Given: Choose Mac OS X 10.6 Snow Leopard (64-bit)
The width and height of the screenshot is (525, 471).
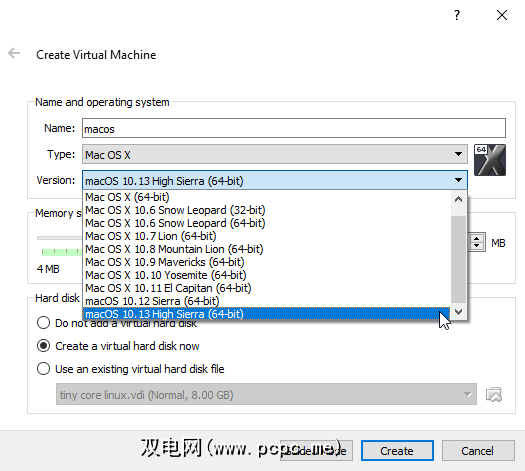Looking at the screenshot, I should [266, 223].
